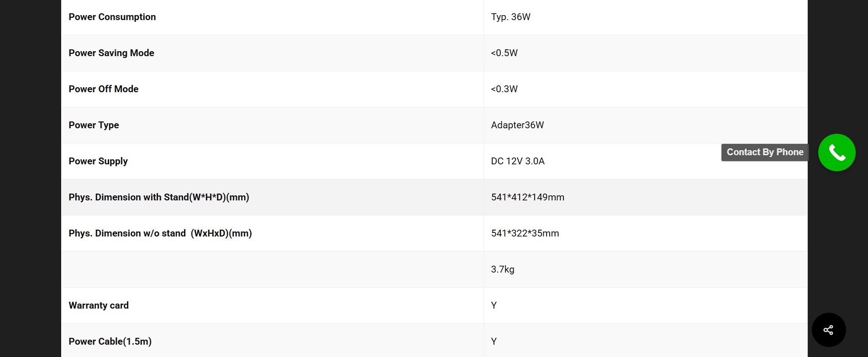This screenshot has width=868, height=357.
Task: Click the 3.7kg weight value
Action: tap(502, 269)
